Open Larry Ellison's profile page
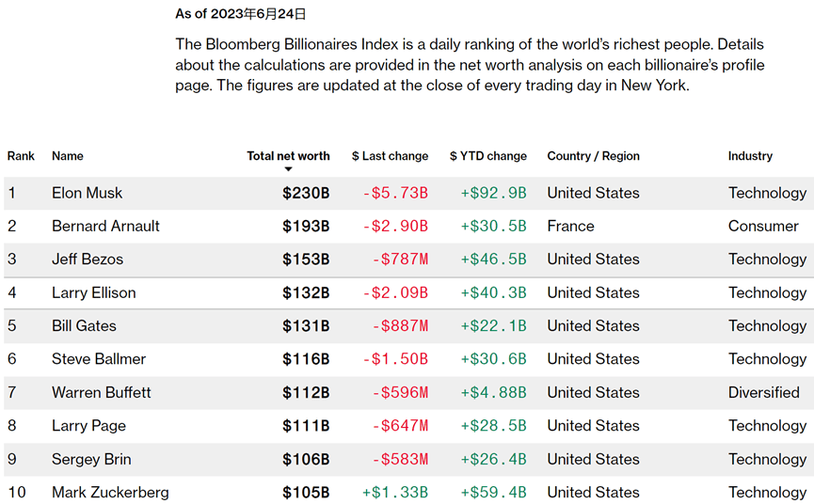The width and height of the screenshot is (814, 504). (x=93, y=293)
